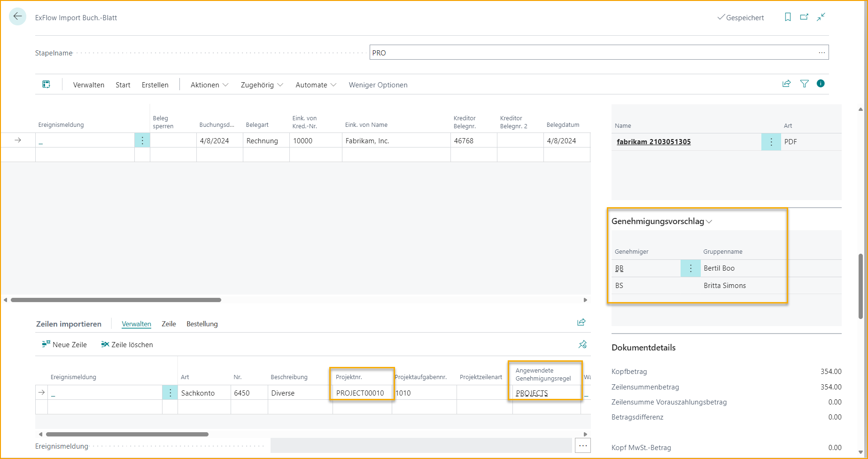Collapse the Genehmigungsvorschlag section
The height and width of the screenshot is (459, 868).
[x=662, y=221]
